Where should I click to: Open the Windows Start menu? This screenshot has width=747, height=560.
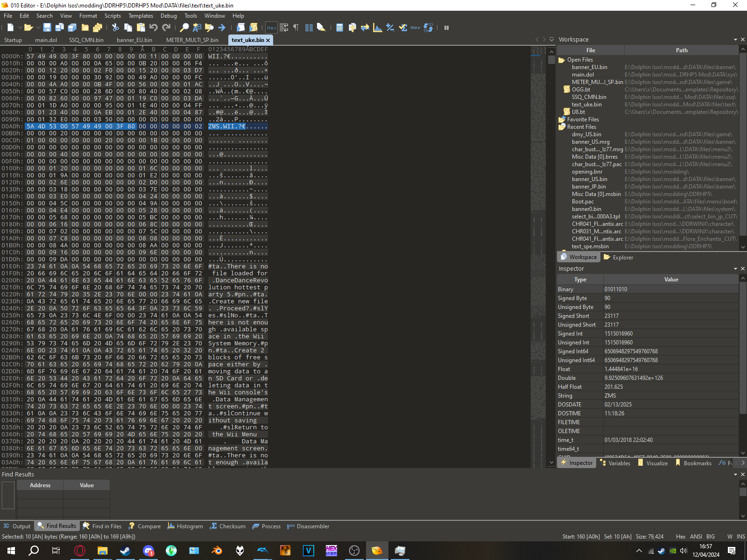click(x=11, y=551)
